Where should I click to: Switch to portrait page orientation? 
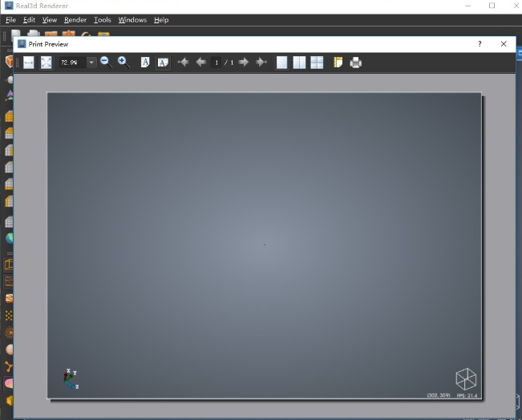[145, 63]
